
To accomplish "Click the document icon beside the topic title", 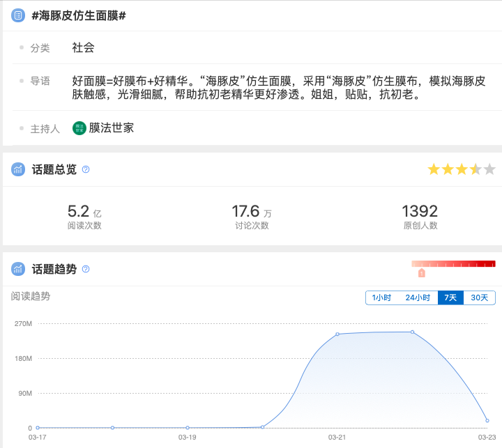I will pyautogui.click(x=18, y=15).
